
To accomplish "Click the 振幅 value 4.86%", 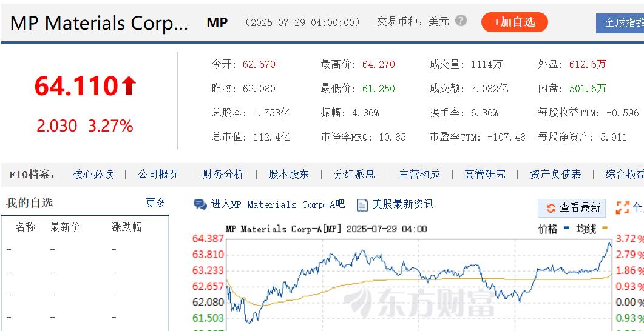I will point(365,113).
